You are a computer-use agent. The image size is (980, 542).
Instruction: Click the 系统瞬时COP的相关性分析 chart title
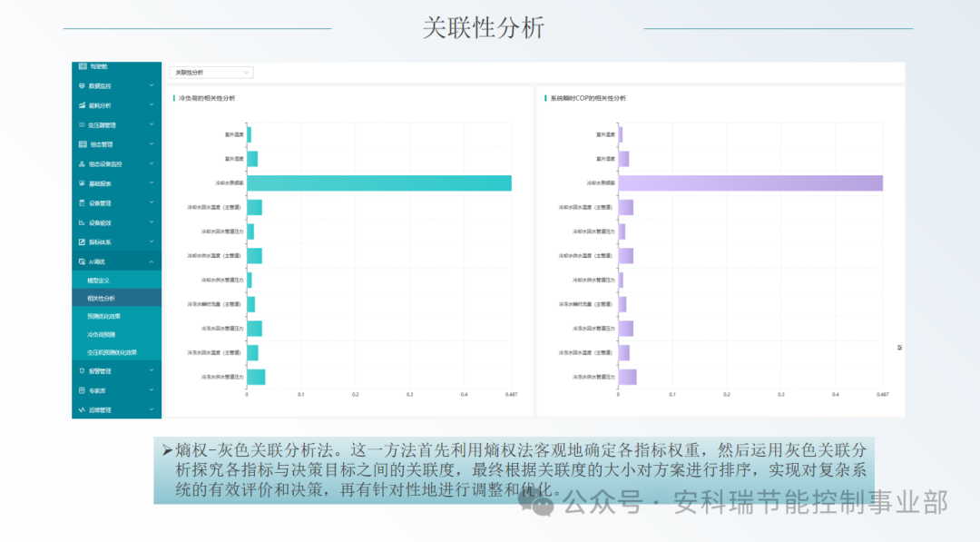588,98
